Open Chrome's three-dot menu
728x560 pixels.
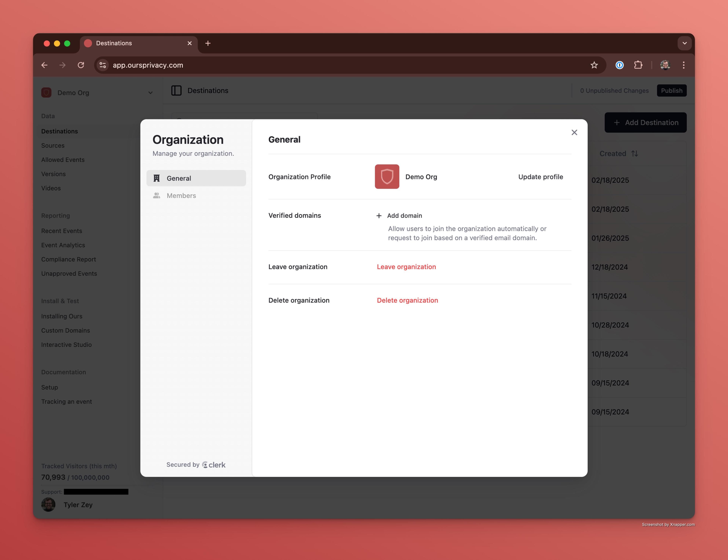point(683,65)
